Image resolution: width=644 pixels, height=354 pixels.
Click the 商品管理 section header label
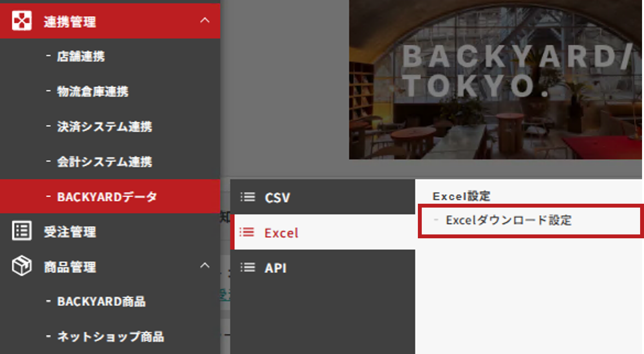coord(70,267)
